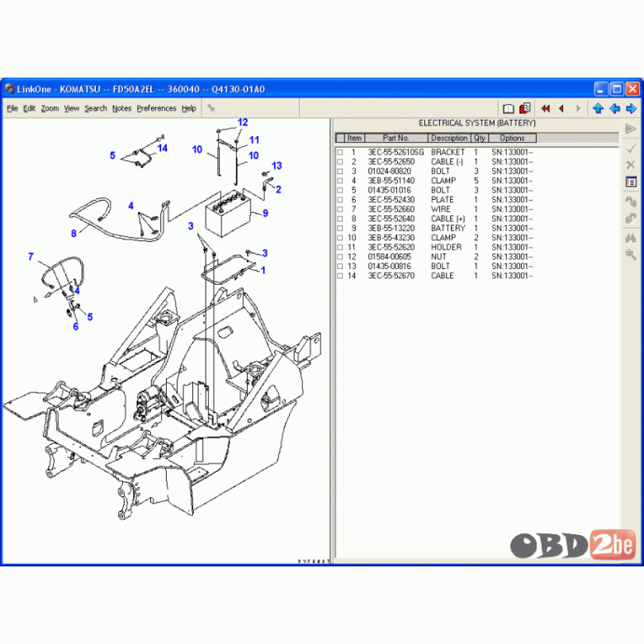The width and height of the screenshot is (644, 644).
Task: Click callout 14 near upper-left cable
Action: click(x=162, y=149)
